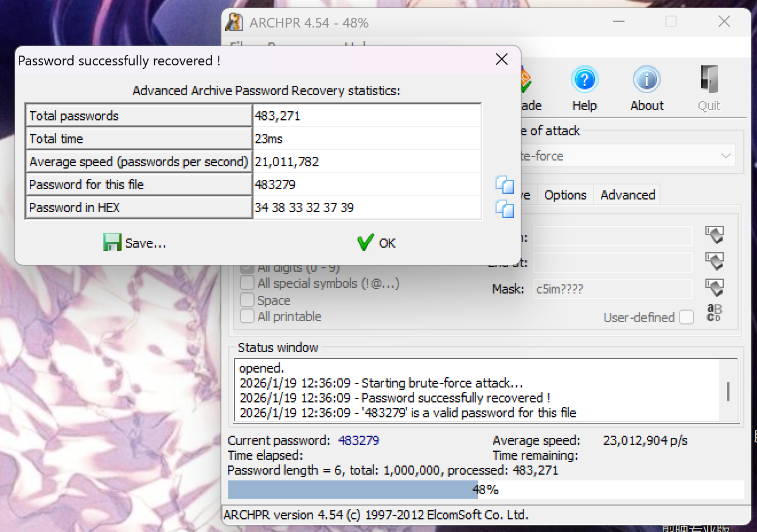This screenshot has height=532, width=757.
Task: Click the "ARCHPR 4.54 - 48%" window title
Action: 309,23
